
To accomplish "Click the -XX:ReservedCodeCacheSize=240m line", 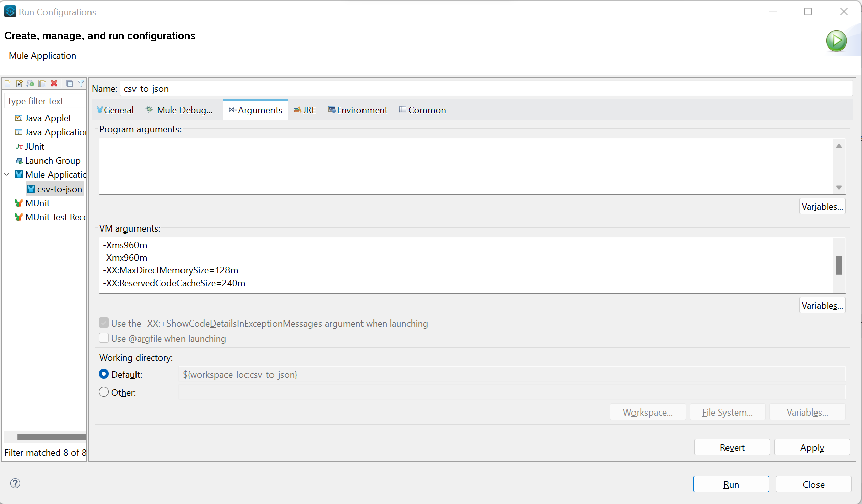I will click(174, 283).
